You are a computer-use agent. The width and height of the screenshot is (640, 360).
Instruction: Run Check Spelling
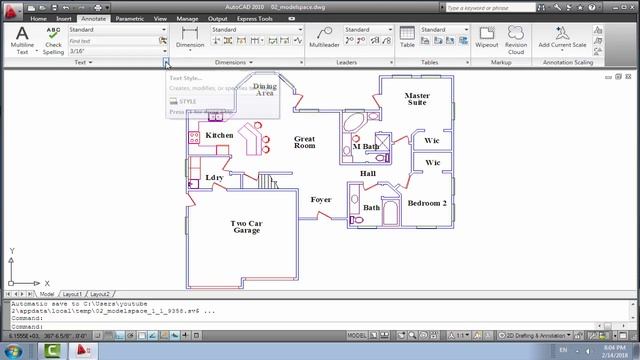tap(53, 40)
